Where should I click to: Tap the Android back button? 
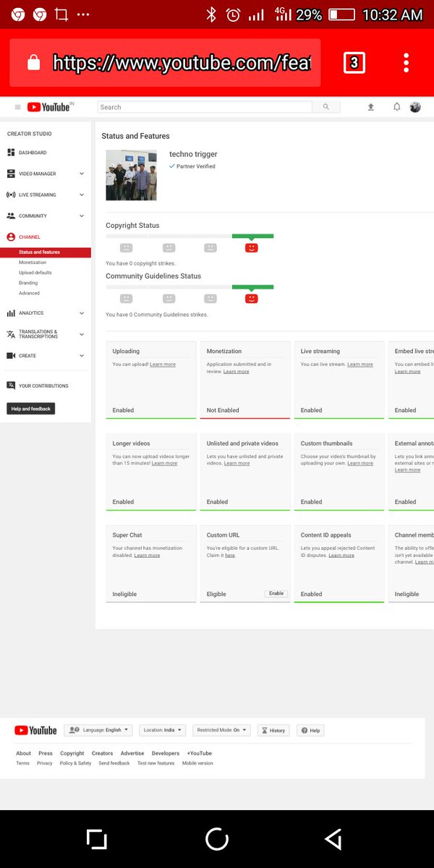click(x=333, y=839)
